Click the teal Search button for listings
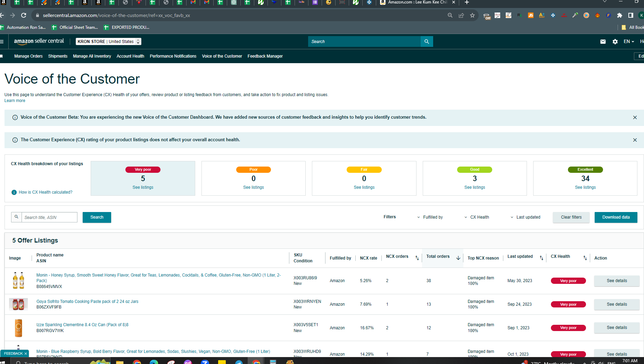 point(97,217)
